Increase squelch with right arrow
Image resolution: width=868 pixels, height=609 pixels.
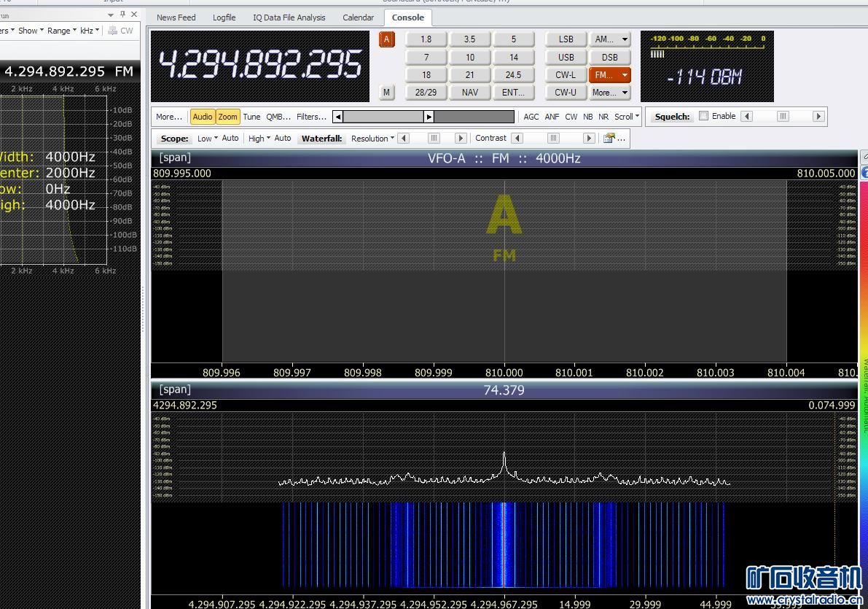click(x=818, y=117)
